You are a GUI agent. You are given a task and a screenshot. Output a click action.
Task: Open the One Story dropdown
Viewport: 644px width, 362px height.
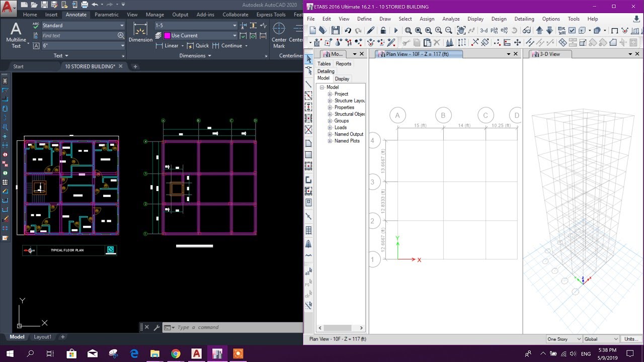click(x=562, y=338)
